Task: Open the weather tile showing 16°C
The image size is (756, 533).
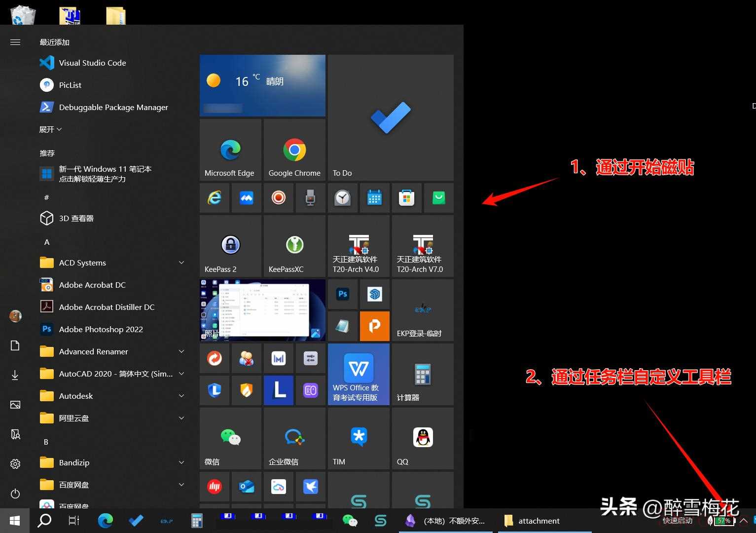Action: (262, 85)
